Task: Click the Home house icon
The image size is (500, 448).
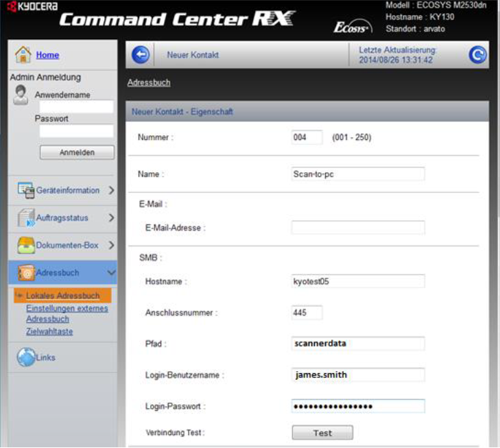Action: click(23, 55)
